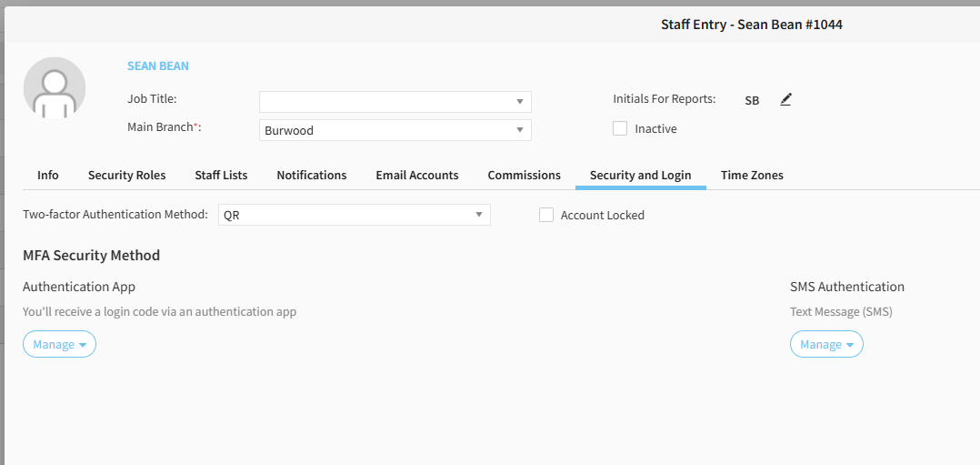Tick the Inactive checkbox

click(620, 128)
